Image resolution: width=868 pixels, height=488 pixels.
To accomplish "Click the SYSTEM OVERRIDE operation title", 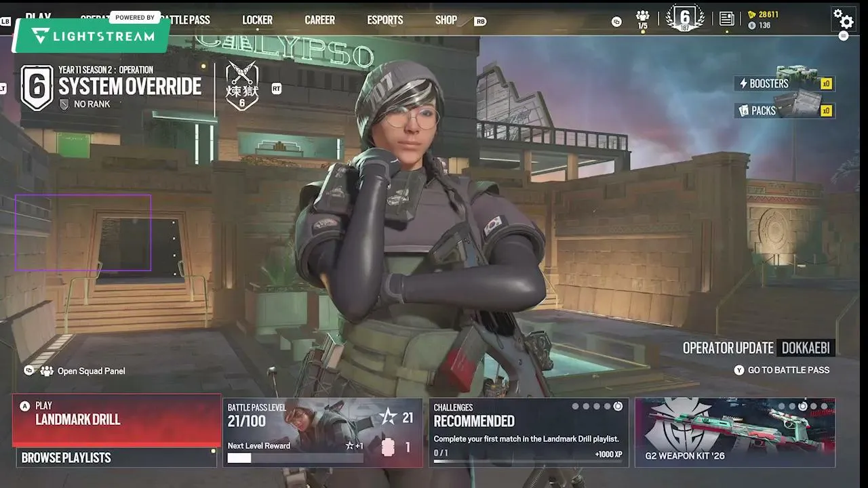I will pyautogui.click(x=130, y=87).
